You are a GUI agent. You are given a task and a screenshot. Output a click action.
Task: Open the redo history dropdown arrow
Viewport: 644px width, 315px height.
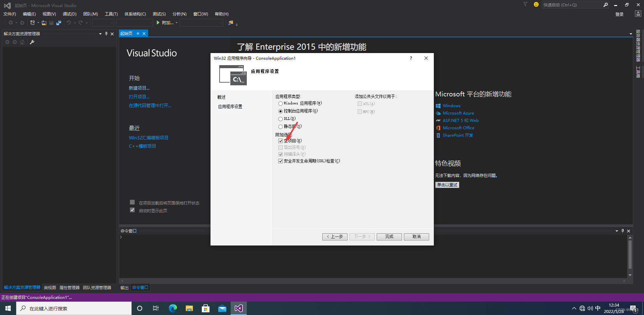click(86, 23)
